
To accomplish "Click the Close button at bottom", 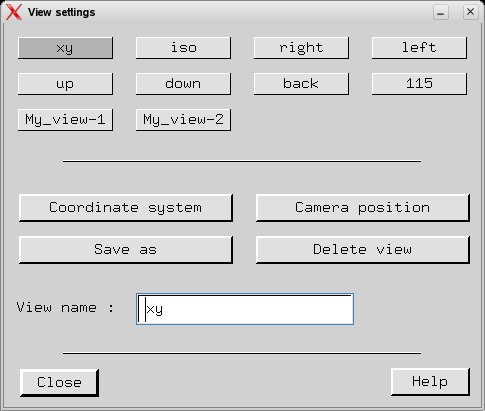I will pyautogui.click(x=59, y=382).
